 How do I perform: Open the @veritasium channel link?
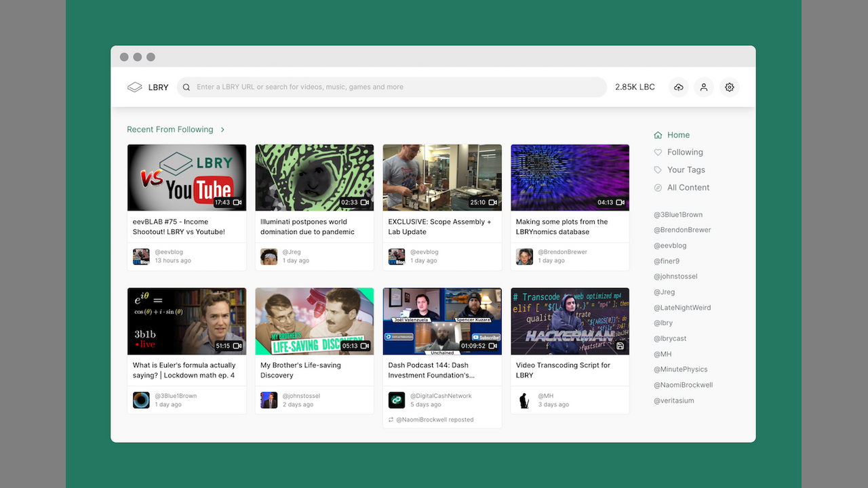tap(673, 401)
